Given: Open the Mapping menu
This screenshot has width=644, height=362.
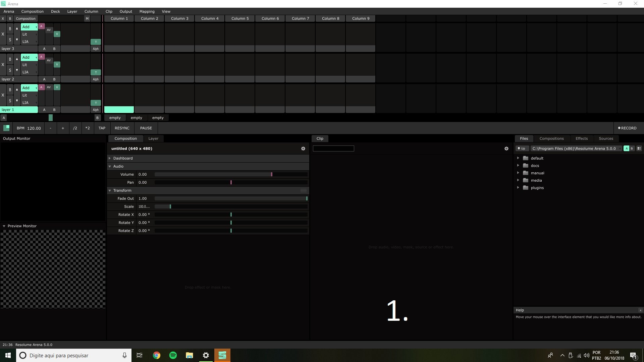Looking at the screenshot, I should [147, 11].
